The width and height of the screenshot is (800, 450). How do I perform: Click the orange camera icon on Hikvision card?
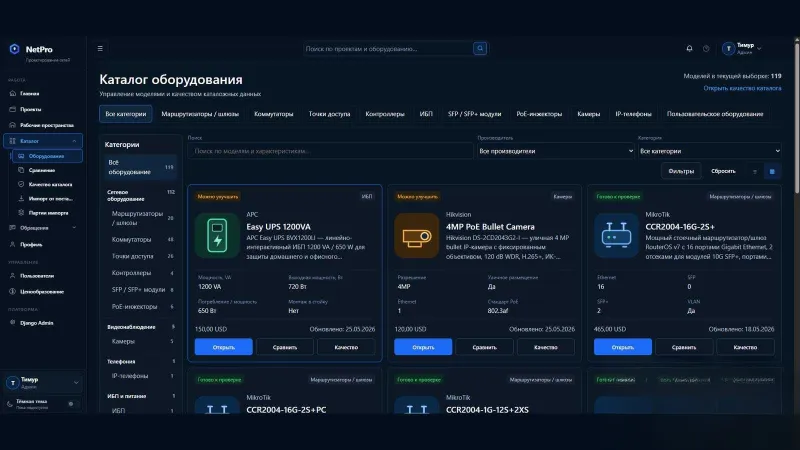(416, 236)
